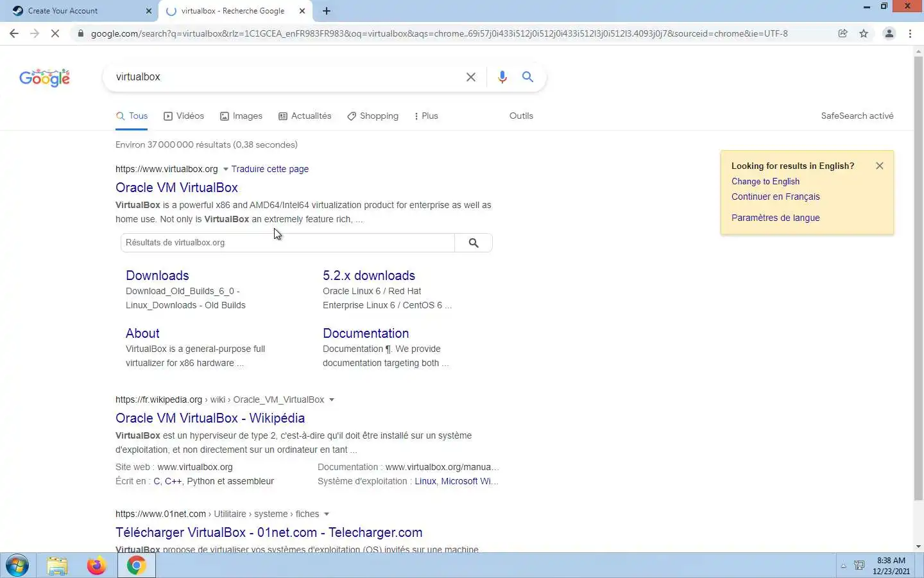Expand virtualbox.org result options arrow
The width and height of the screenshot is (924, 578).
pos(225,170)
